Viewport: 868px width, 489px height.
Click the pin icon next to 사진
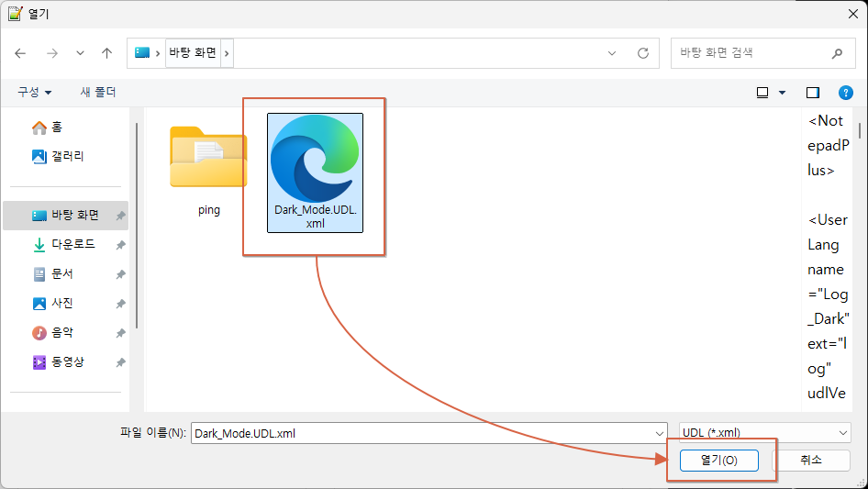[x=120, y=304]
